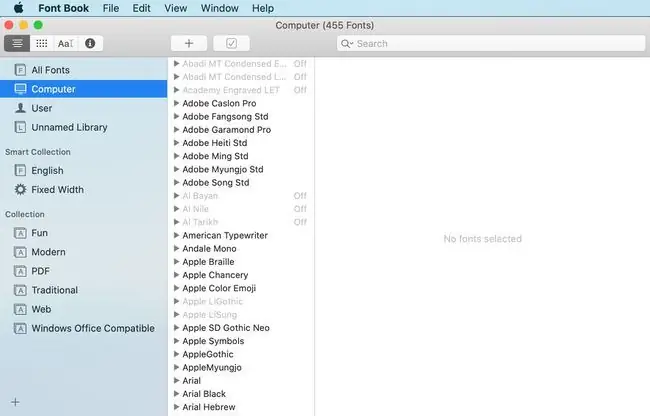
Task: Expand the Adobe Garamond Pro triangle
Action: click(x=176, y=130)
